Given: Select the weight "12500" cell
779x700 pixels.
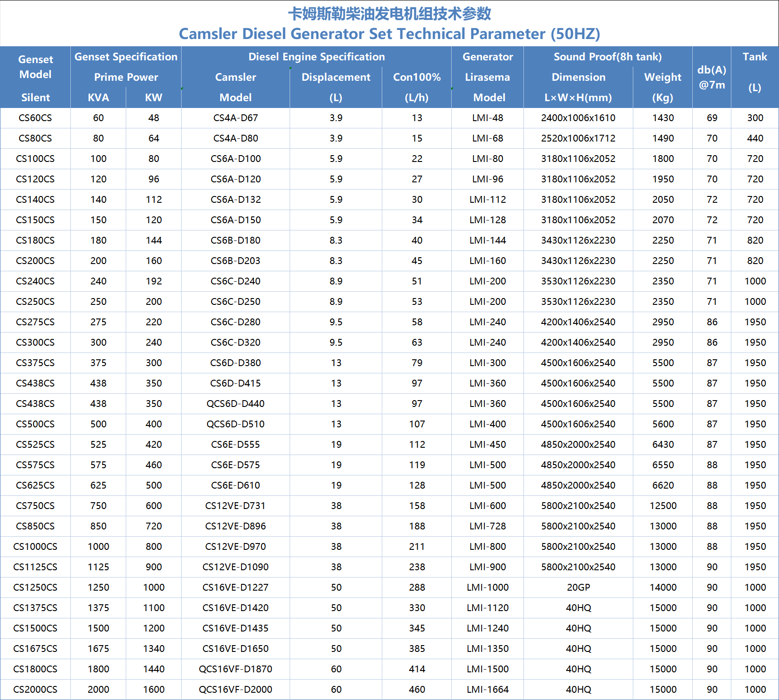Looking at the screenshot, I should (663, 506).
